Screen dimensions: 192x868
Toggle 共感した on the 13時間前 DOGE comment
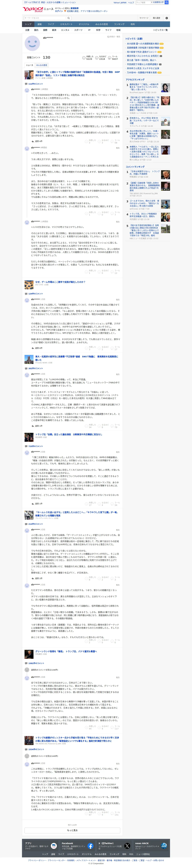90,142
